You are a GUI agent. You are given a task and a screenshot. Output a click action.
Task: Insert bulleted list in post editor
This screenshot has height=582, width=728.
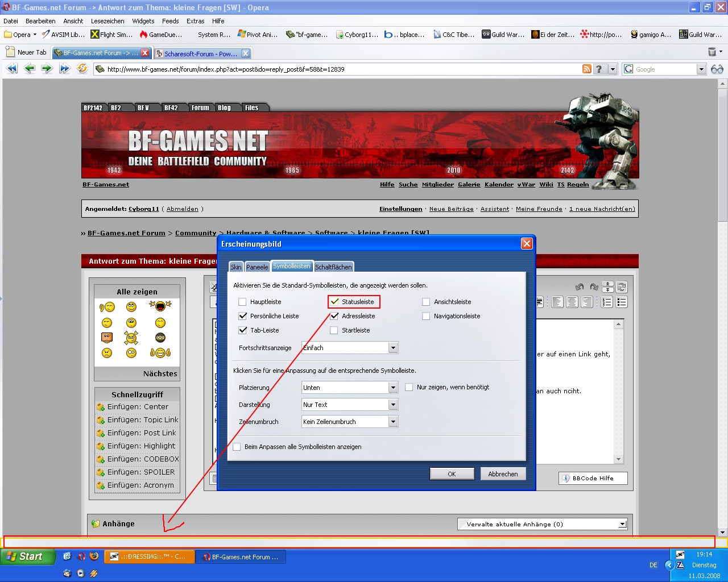coord(622,302)
